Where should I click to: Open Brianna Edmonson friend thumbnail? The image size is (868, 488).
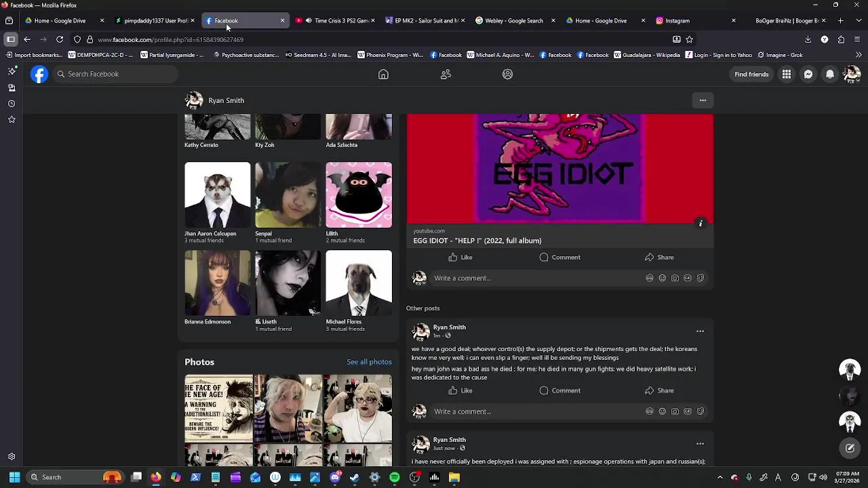pos(217,283)
